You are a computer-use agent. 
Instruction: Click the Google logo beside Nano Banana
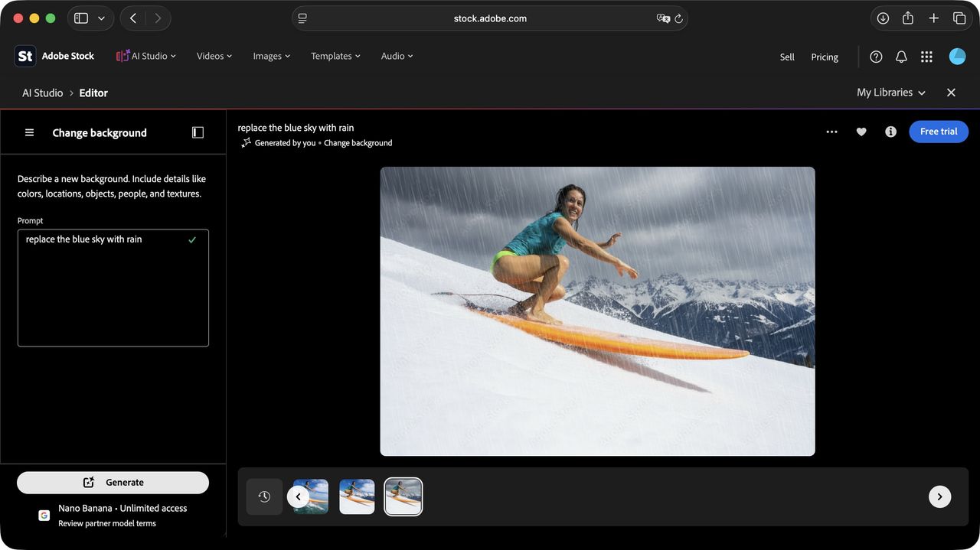point(44,516)
